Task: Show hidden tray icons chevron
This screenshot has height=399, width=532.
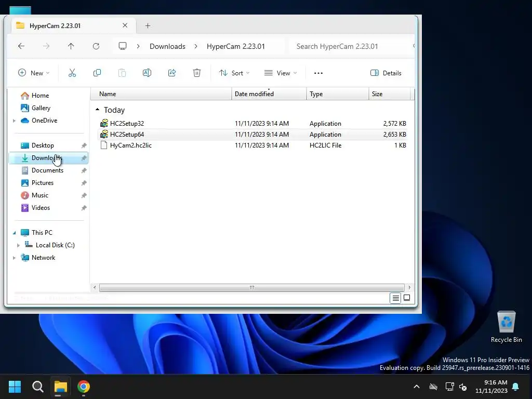Action: 417,387
